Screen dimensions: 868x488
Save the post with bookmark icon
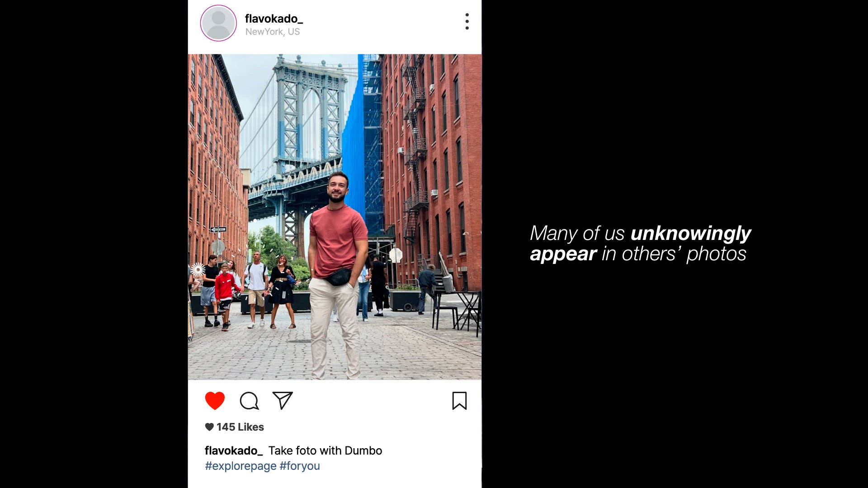(x=459, y=401)
